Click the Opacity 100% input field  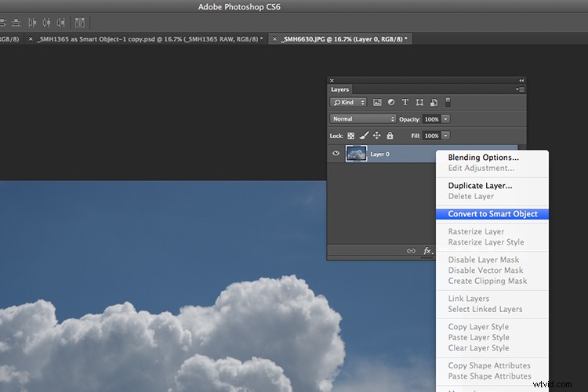coord(432,119)
